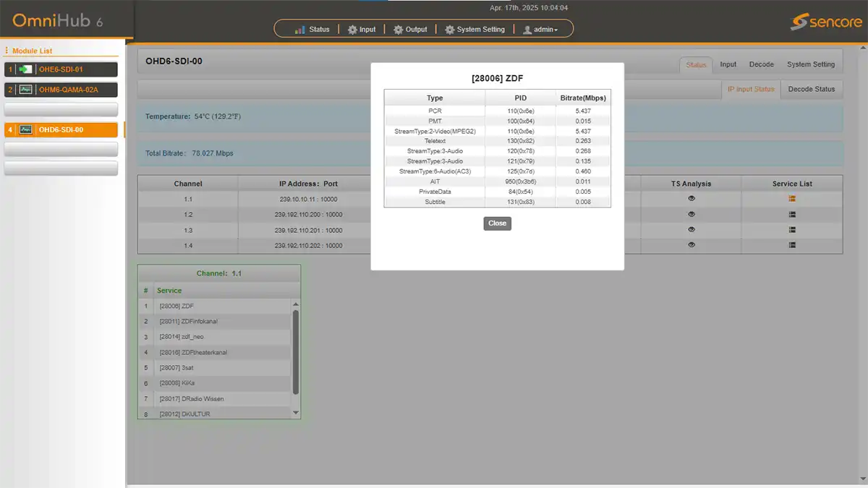Image resolution: width=868 pixels, height=488 pixels.
Task: Click the Teletext row in the dialog
Action: pos(498,141)
